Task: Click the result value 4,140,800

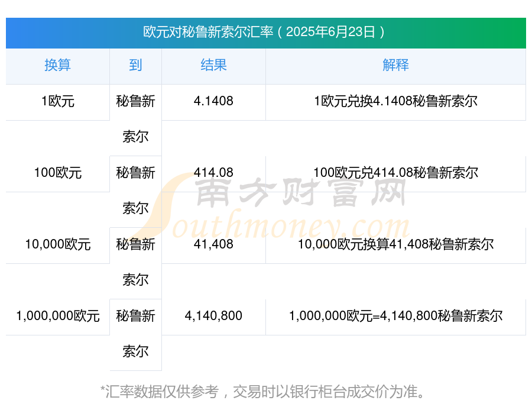Action: pyautogui.click(x=213, y=316)
